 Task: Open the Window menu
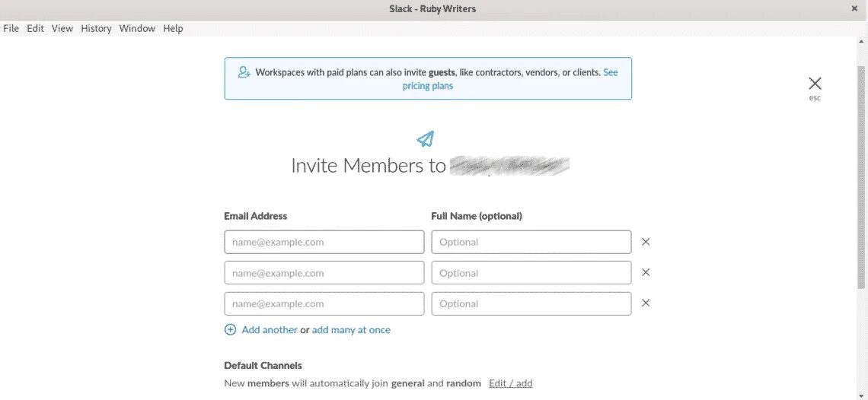(137, 28)
